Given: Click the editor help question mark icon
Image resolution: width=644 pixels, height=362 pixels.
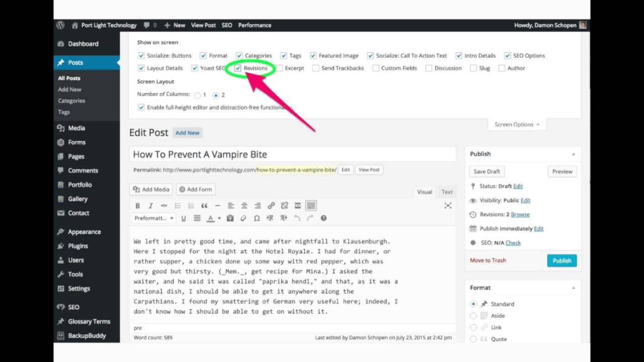Looking at the screenshot, I should 323,218.
